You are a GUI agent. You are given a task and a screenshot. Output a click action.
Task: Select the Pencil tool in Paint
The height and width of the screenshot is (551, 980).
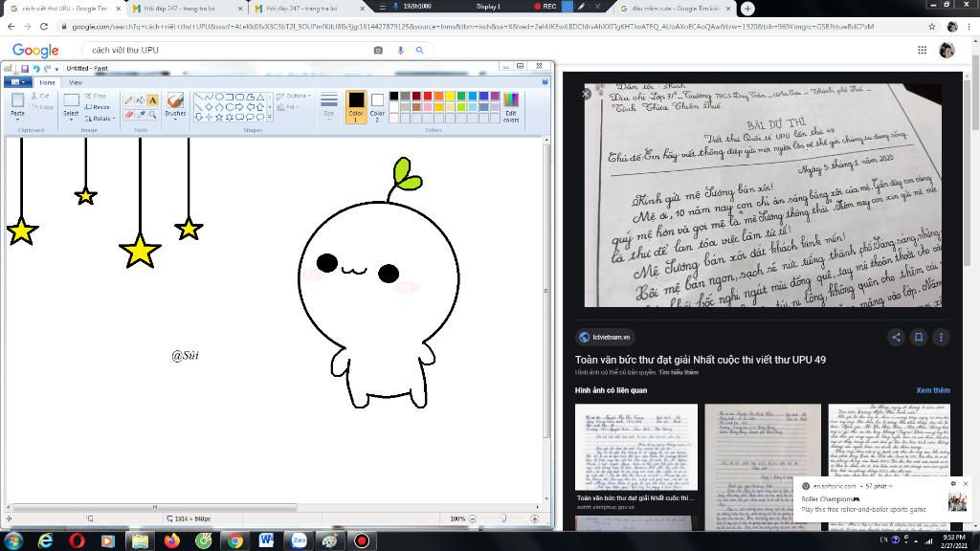[128, 99]
